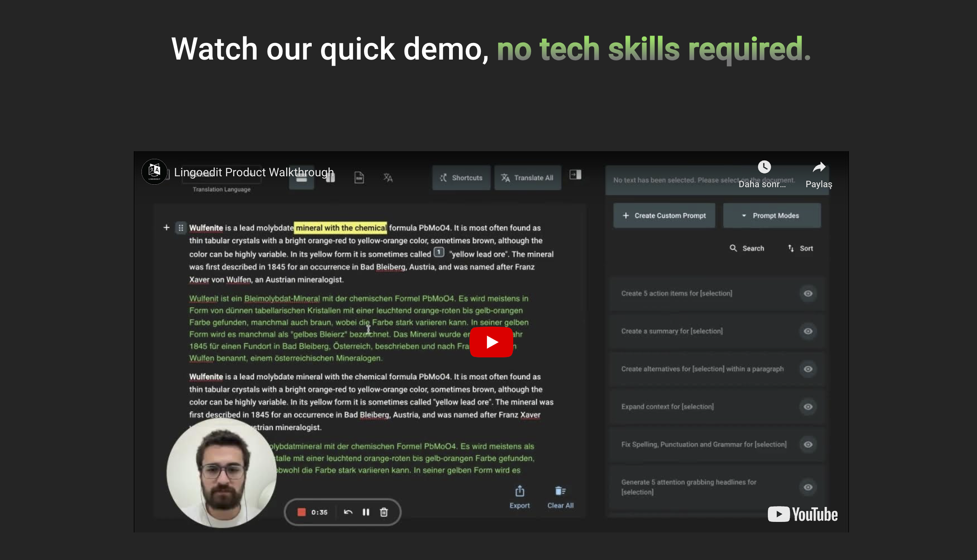Screen dimensions: 977x560
Task: Click the Create Custom Prompt button
Action: [664, 216]
